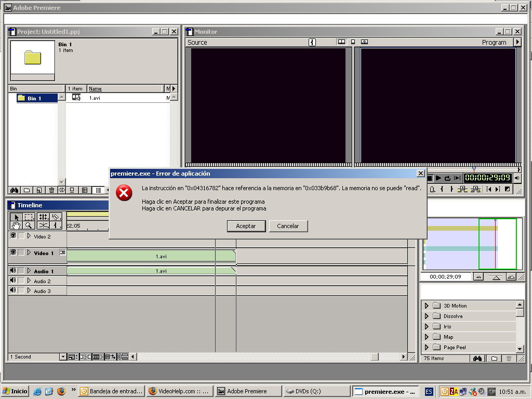
Task: Expand the Video 2 track
Action: (29, 236)
